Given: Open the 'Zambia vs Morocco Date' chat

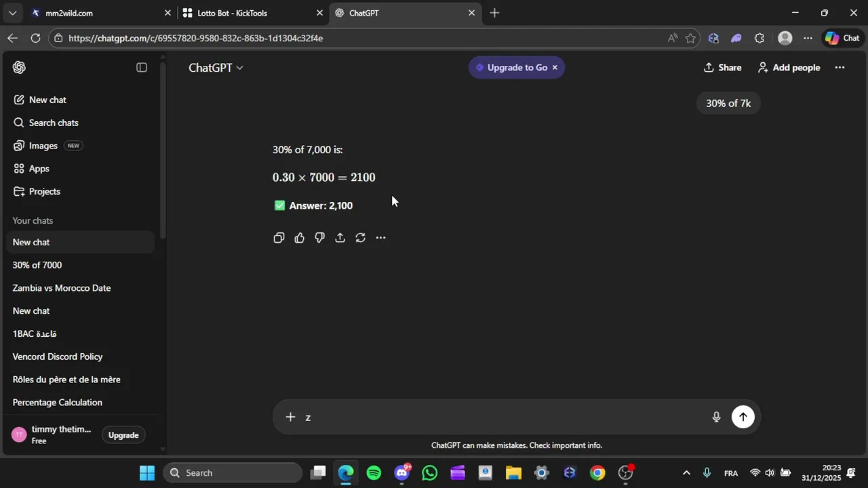Looking at the screenshot, I should click(81, 288).
